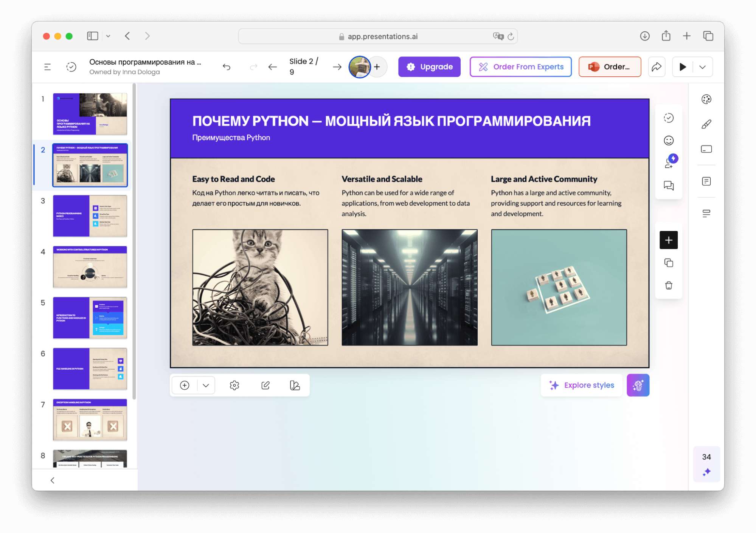Image resolution: width=756 pixels, height=533 pixels.
Task: Select the paintbrush styling tool
Action: pyautogui.click(x=706, y=124)
